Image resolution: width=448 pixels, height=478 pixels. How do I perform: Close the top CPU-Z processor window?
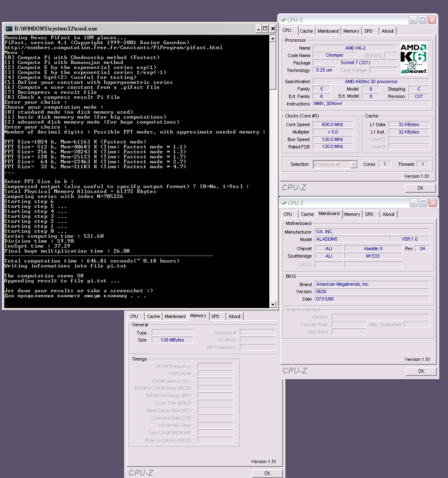(432, 20)
